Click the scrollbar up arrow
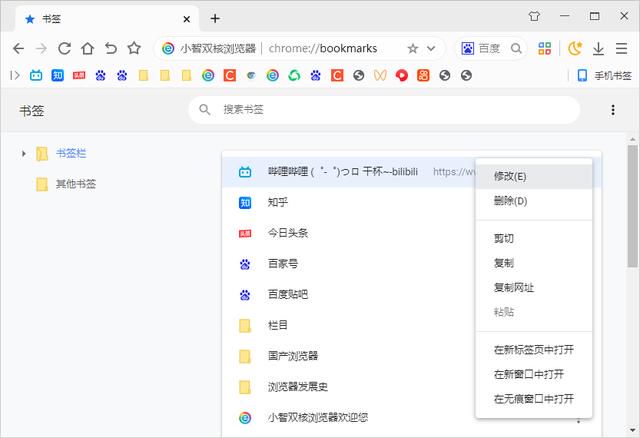Viewport: 640px width, 438px height. click(x=633, y=140)
